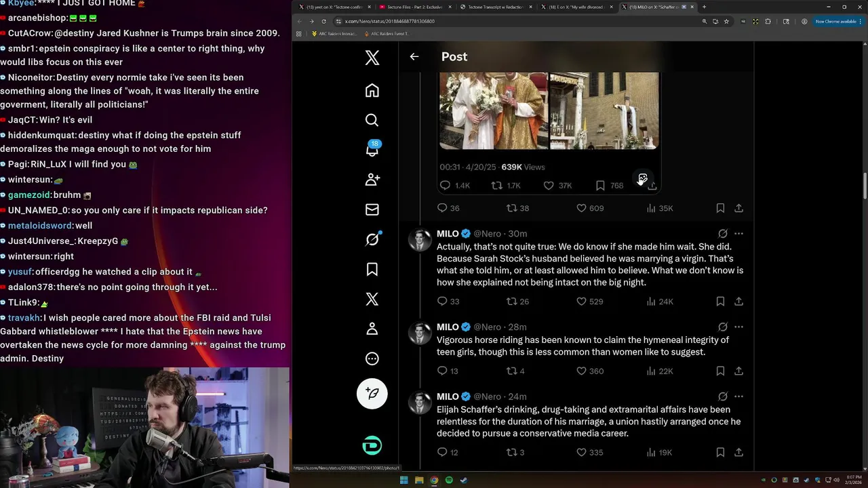Open Premium X icon in sidebar
This screenshot has width=868, height=488.
click(372, 299)
